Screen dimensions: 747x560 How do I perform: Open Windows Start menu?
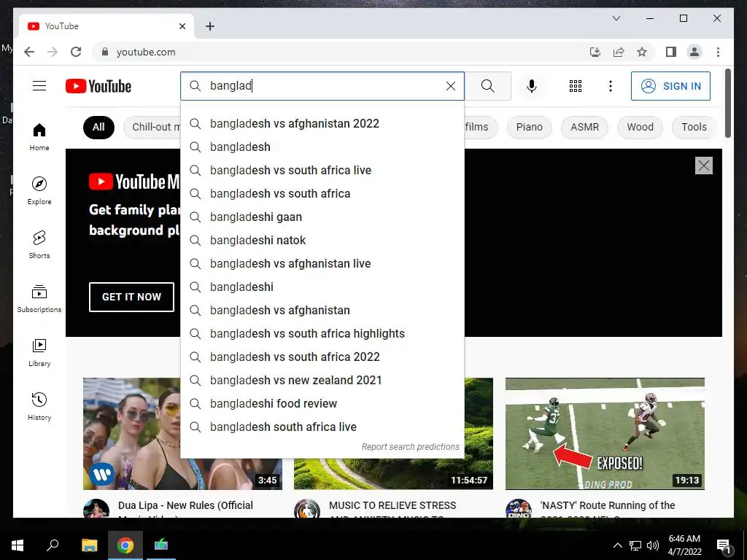[x=18, y=545]
